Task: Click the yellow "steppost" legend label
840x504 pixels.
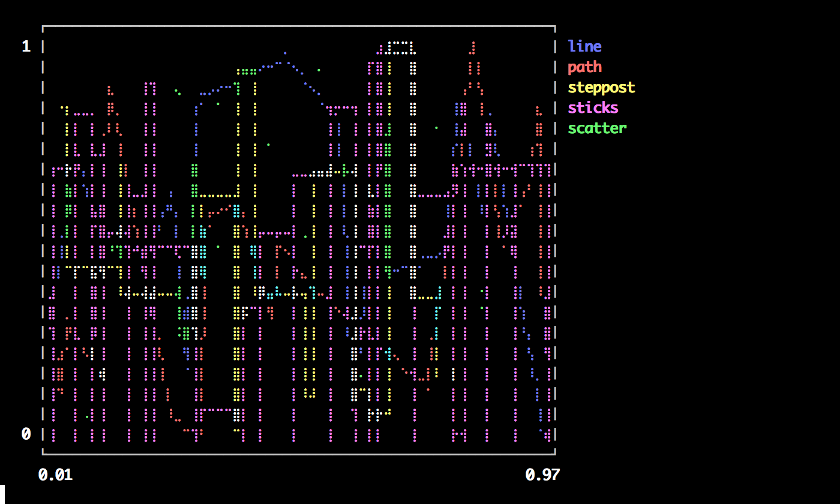Action: 601,88
